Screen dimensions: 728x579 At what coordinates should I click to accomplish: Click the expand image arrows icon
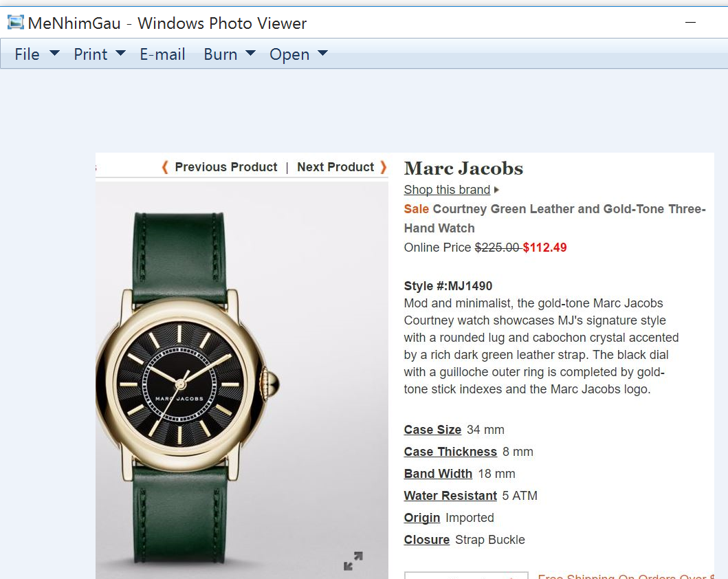tap(353, 561)
